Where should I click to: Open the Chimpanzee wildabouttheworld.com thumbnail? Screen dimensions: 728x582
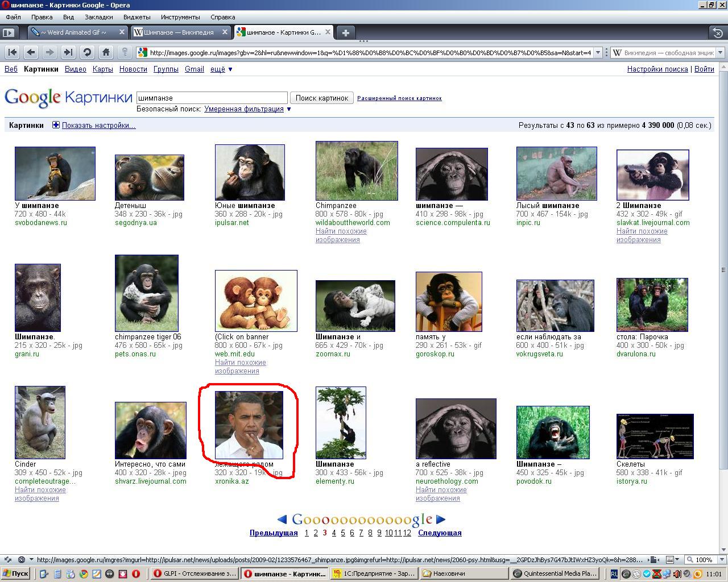pyautogui.click(x=357, y=171)
